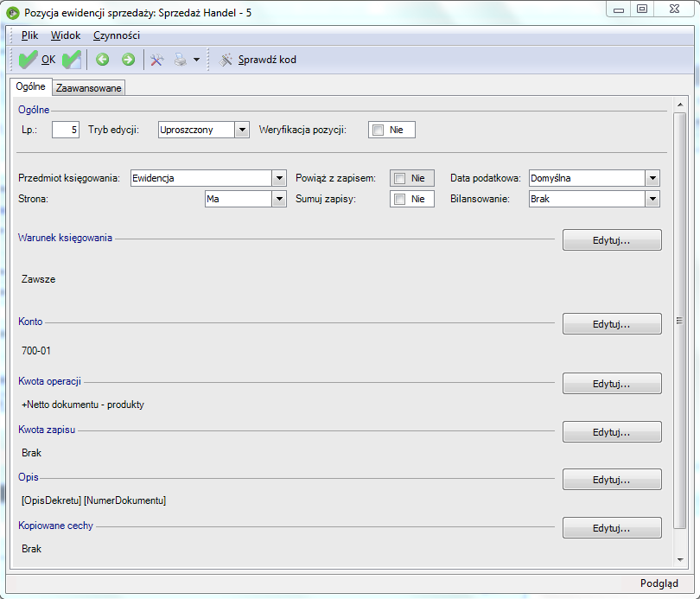Maximize the window
This screenshot has width=700, height=599.
pos(641,10)
